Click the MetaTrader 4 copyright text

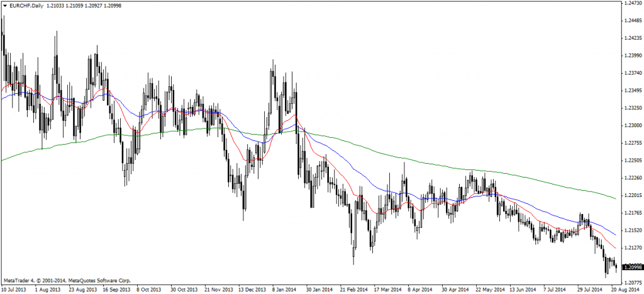tap(57, 280)
